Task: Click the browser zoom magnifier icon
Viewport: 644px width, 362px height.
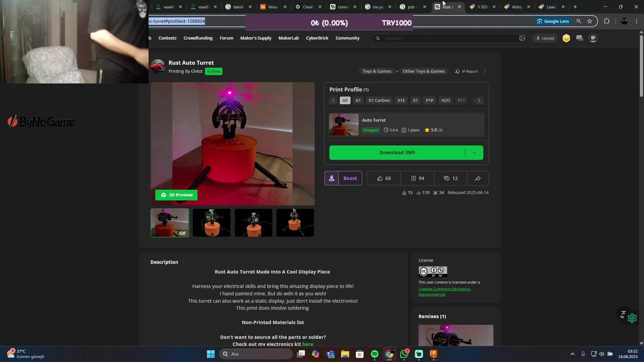Action: coord(579,21)
